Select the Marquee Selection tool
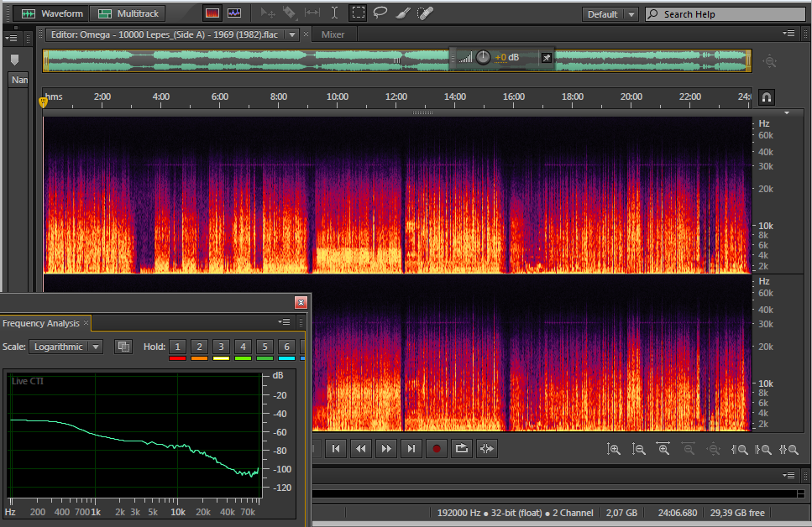Screen dimensions: 812x527 (358, 13)
